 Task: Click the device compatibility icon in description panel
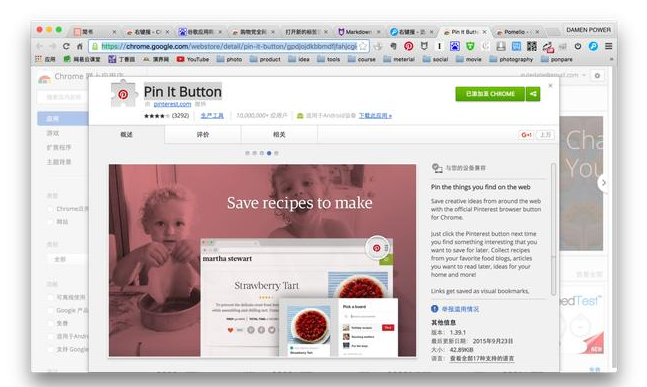point(437,168)
